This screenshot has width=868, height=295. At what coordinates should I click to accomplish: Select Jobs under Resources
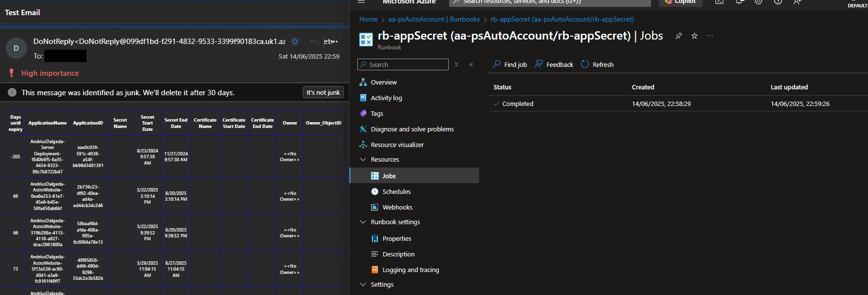pos(414,176)
